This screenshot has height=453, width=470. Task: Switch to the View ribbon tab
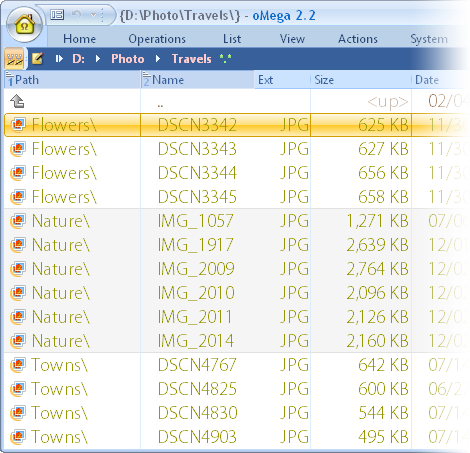pos(292,39)
